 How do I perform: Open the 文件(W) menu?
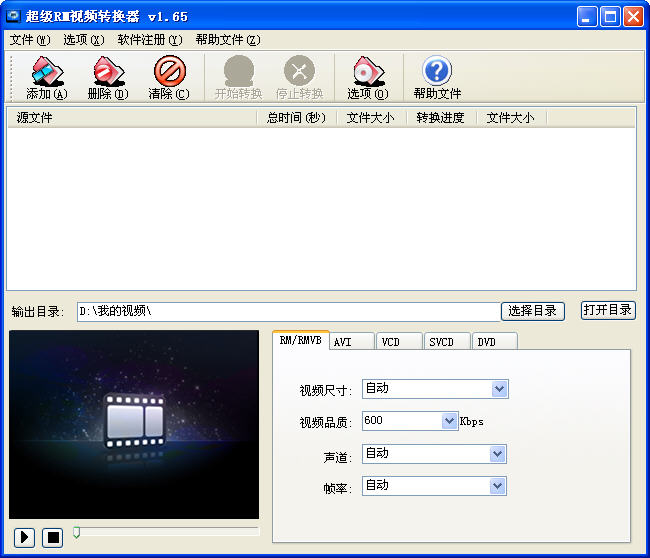pyautogui.click(x=30, y=40)
